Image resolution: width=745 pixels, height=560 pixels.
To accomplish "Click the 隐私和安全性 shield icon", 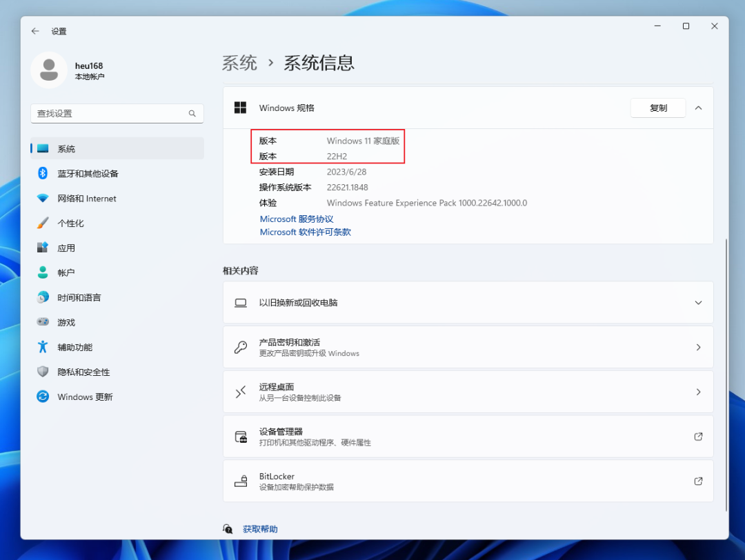I will tap(43, 372).
